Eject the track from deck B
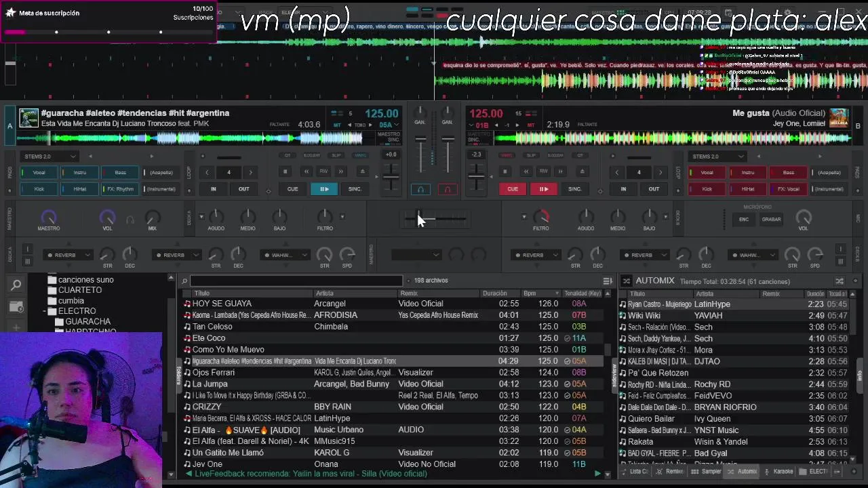 (582, 171)
